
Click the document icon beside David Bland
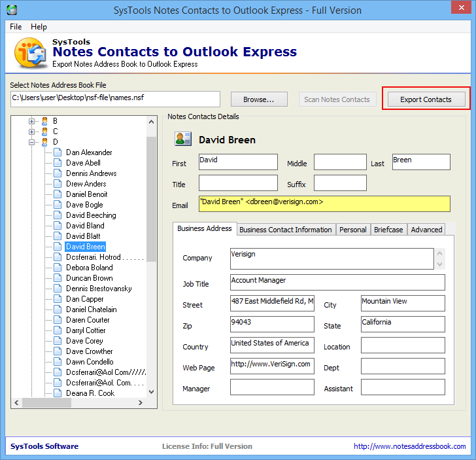[58, 226]
